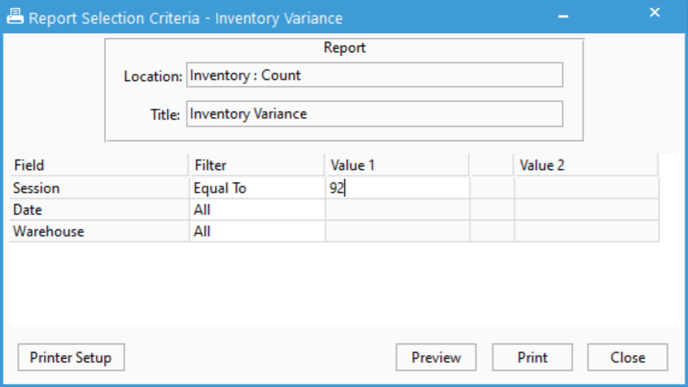The image size is (688, 387).
Task: Open the Printer Setup dialog
Action: 71,357
